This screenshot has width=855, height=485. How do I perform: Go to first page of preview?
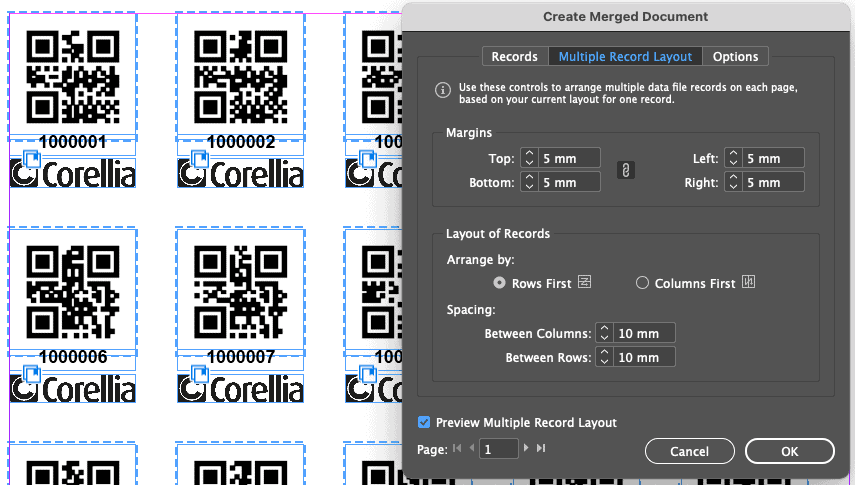tap(457, 448)
